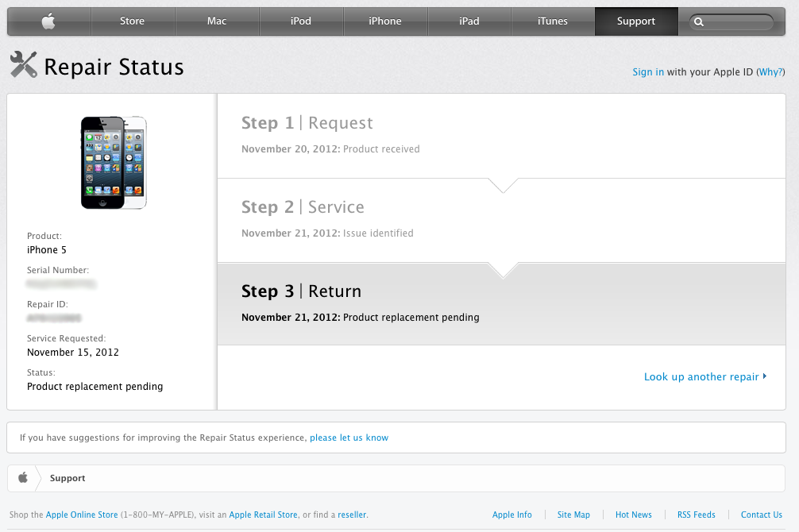Click the blurred Repair ID value
The image size is (799, 532).
point(54,318)
